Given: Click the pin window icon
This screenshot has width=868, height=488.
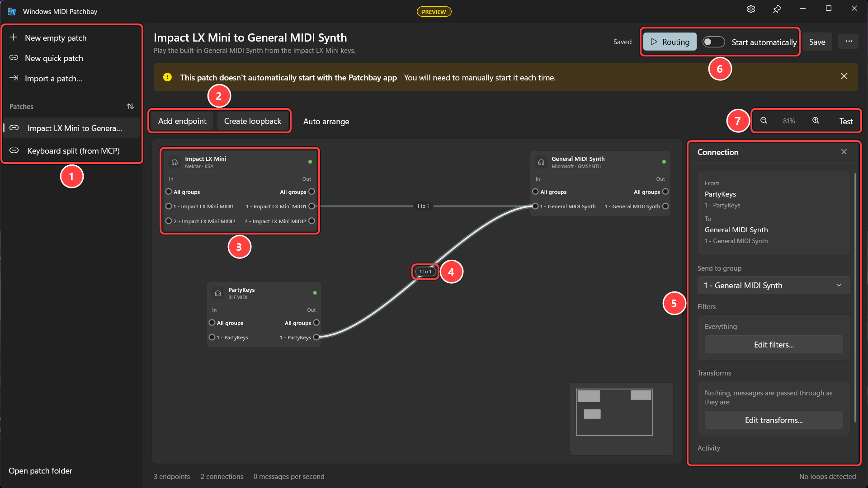Looking at the screenshot, I should (x=777, y=9).
